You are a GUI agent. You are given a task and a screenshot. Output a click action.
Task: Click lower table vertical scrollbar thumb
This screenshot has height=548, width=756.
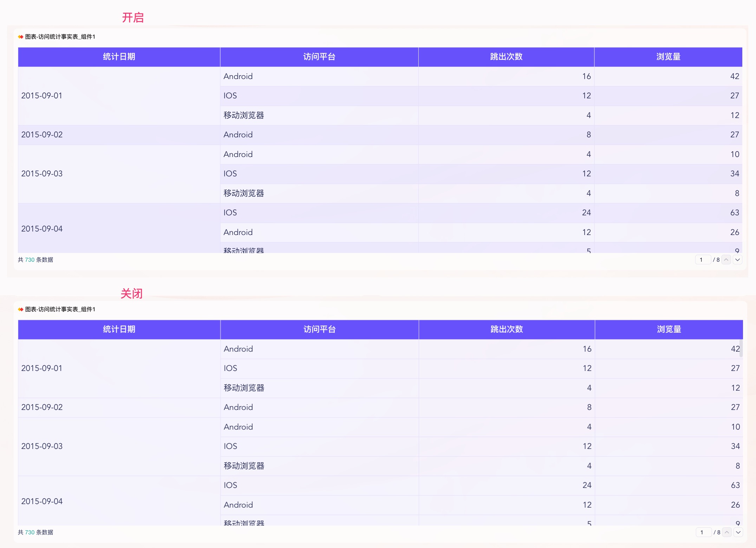point(741,348)
